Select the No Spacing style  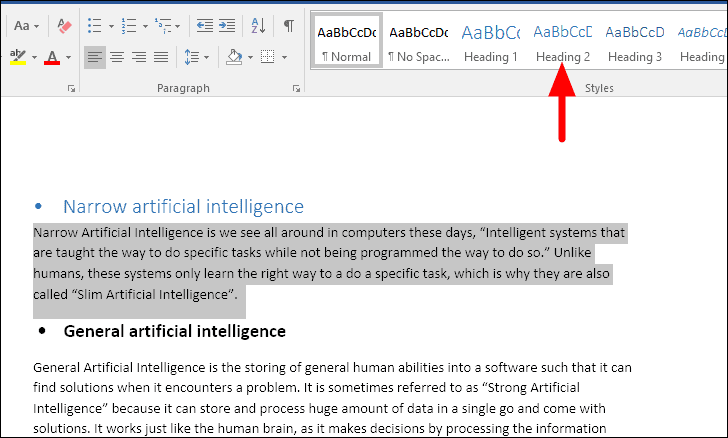[419, 41]
